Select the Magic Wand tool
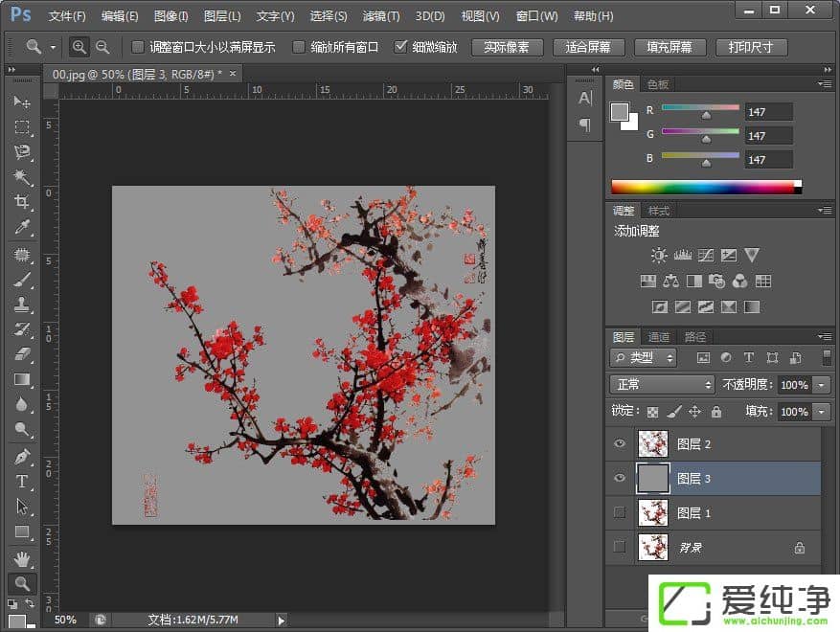 coord(22,177)
